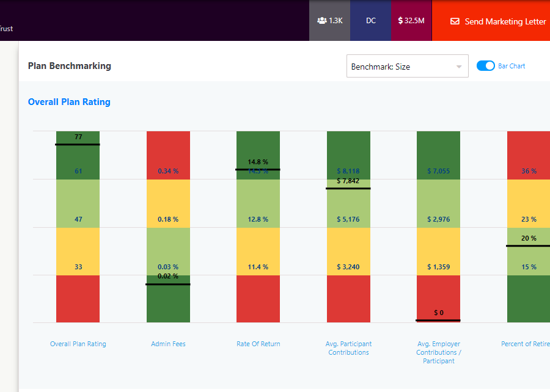The width and height of the screenshot is (550, 392).
Task: Click Avg. Employer Contributions / Participant label
Action: click(438, 352)
